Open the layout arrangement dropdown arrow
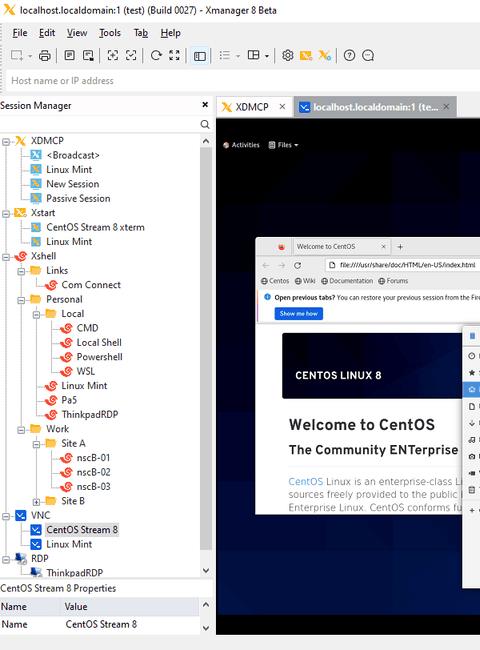The width and height of the screenshot is (480, 650). [267, 56]
